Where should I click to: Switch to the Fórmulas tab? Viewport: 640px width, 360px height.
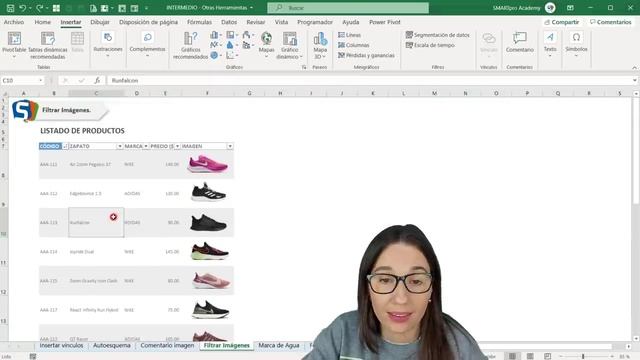(x=199, y=22)
